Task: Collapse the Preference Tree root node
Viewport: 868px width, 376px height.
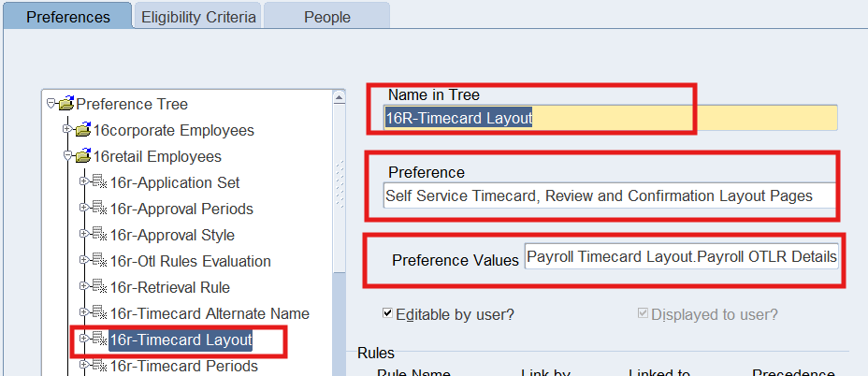Action: (x=52, y=104)
